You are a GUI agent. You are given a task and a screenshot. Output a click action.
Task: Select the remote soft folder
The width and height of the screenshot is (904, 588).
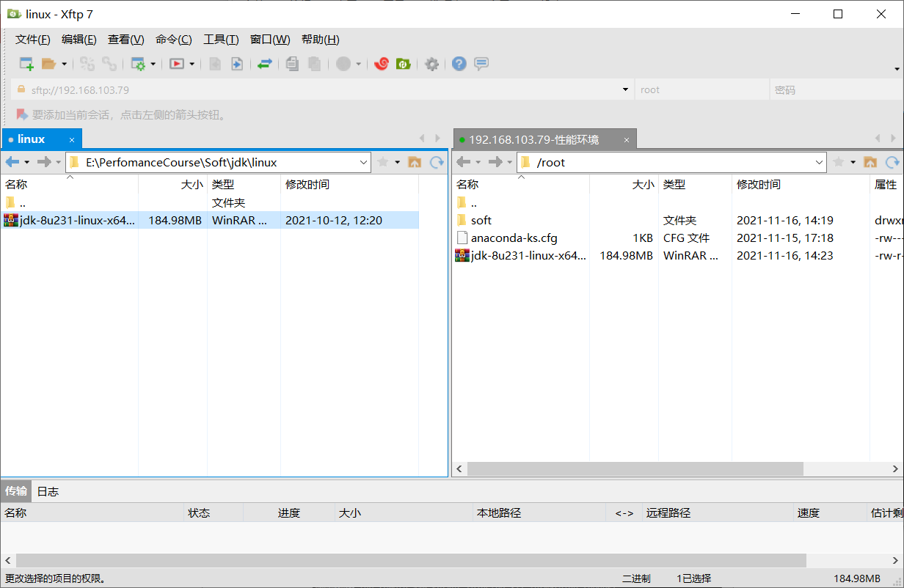pos(481,220)
